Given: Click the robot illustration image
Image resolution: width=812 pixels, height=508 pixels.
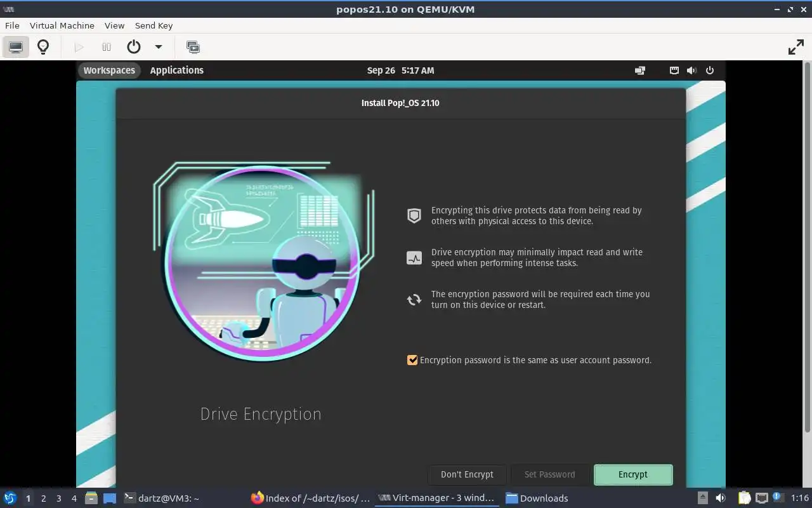Looking at the screenshot, I should [263, 262].
